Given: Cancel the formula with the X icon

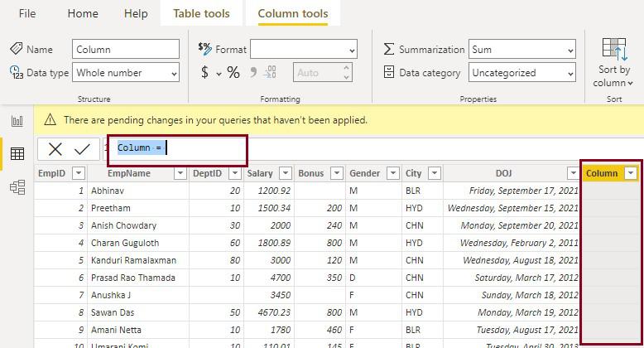Looking at the screenshot, I should click(55, 149).
